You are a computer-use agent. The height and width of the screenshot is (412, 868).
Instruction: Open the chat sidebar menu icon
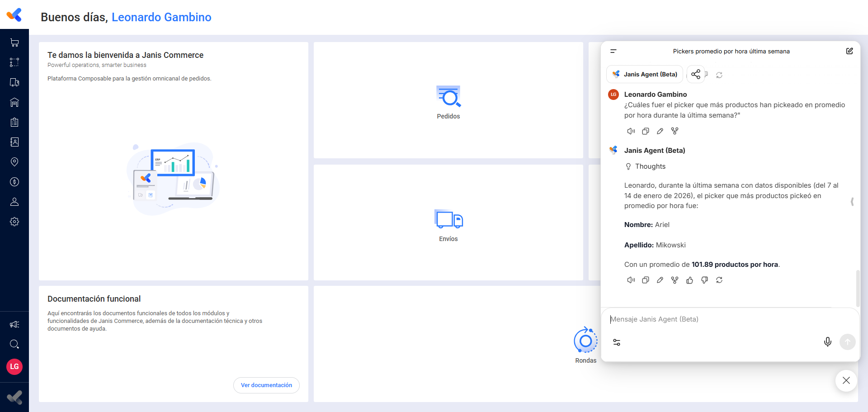[x=613, y=51]
